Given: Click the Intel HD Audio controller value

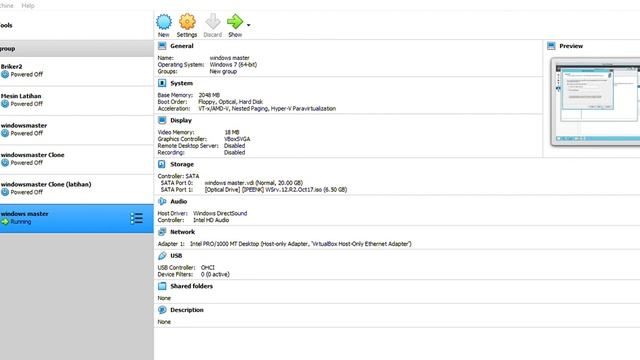Looking at the screenshot, I should (x=211, y=220).
